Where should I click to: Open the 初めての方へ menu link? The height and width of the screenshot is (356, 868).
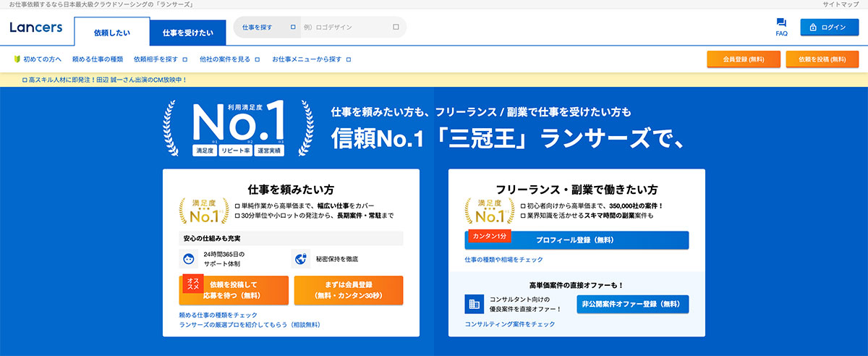coord(42,59)
